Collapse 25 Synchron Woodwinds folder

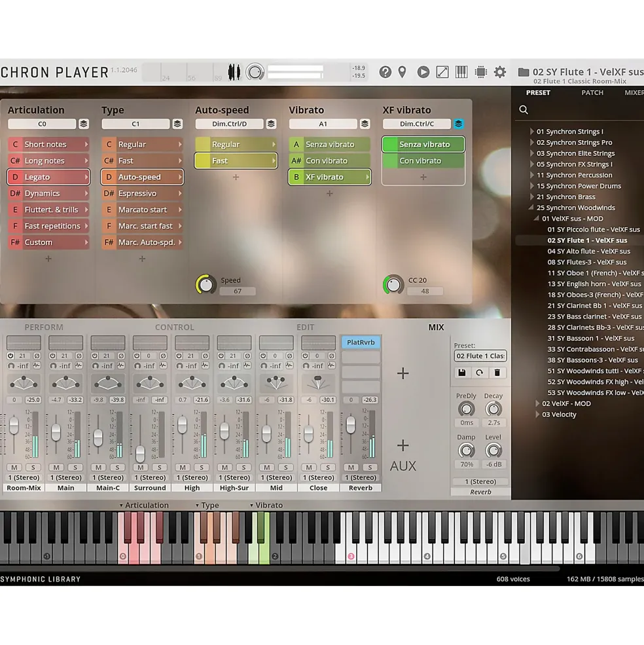[x=531, y=208]
